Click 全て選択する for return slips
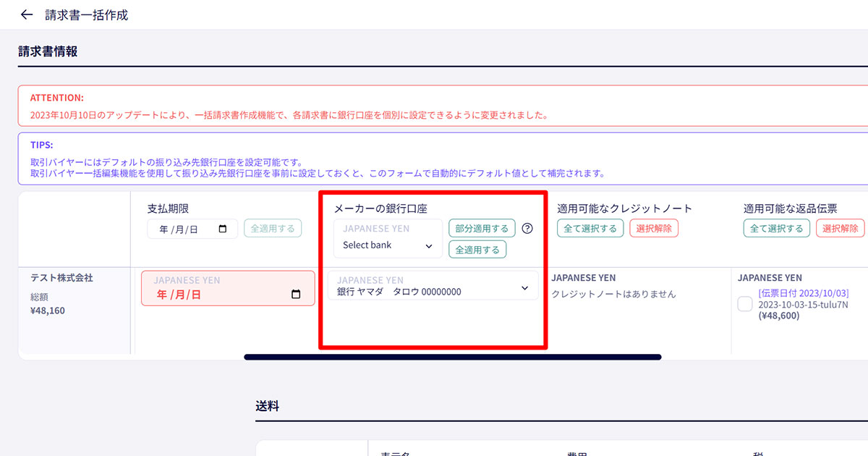The height and width of the screenshot is (456, 868). [x=776, y=229]
